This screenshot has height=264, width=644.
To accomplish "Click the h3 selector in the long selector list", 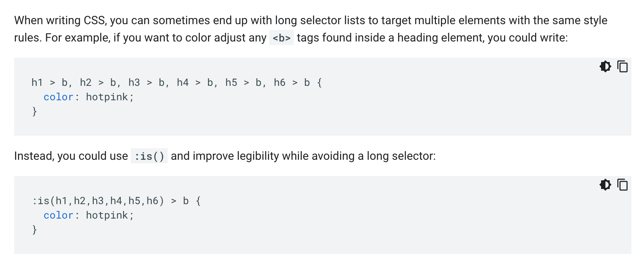I will click(134, 83).
